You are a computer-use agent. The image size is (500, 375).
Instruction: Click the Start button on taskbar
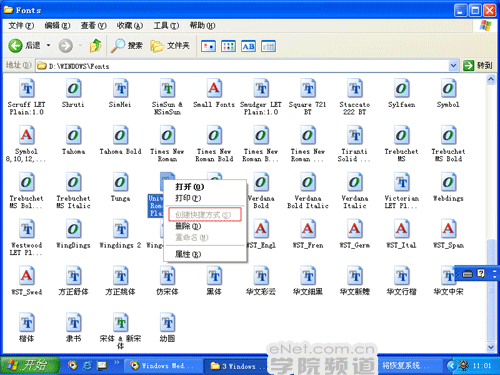(30, 365)
